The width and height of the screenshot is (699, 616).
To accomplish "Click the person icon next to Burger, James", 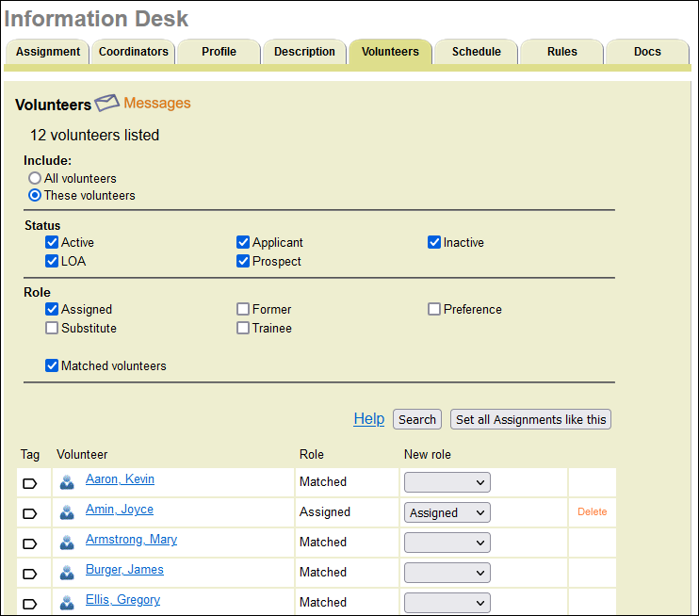I will (67, 573).
